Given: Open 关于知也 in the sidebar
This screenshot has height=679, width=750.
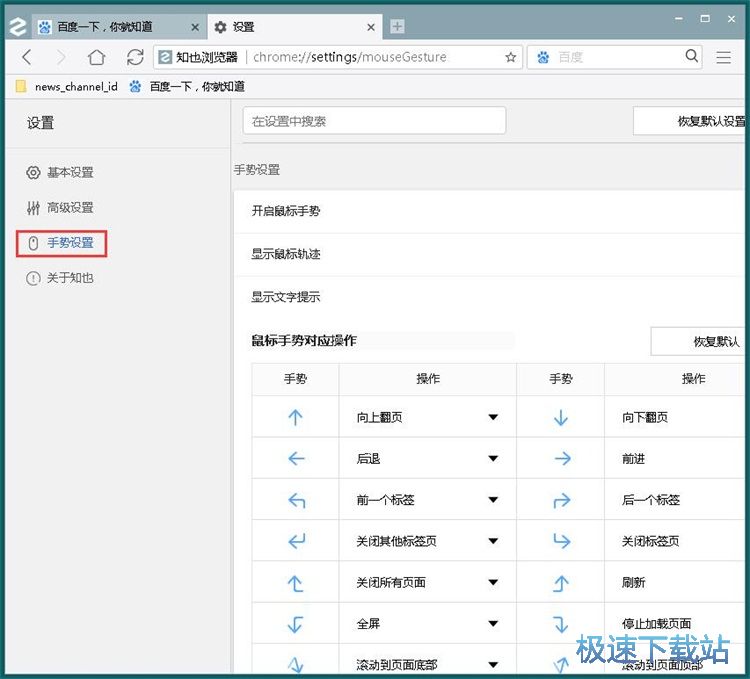Looking at the screenshot, I should [60, 278].
